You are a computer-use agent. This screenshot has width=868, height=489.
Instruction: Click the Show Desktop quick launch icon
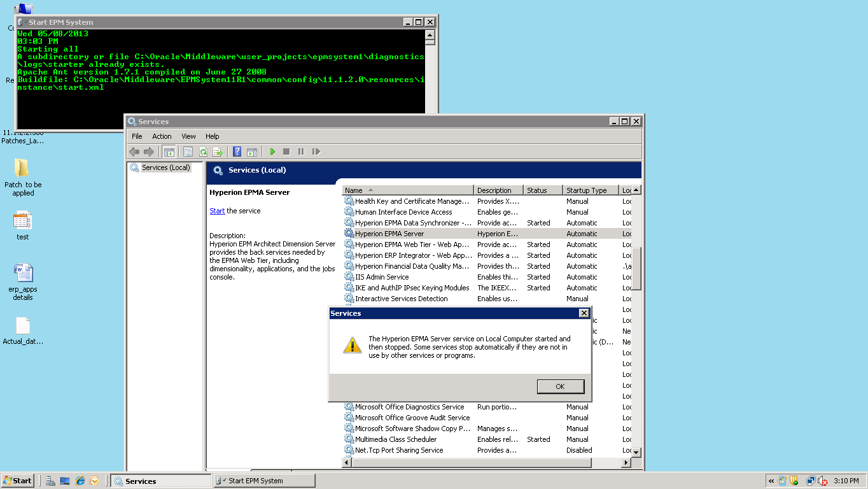click(x=65, y=481)
